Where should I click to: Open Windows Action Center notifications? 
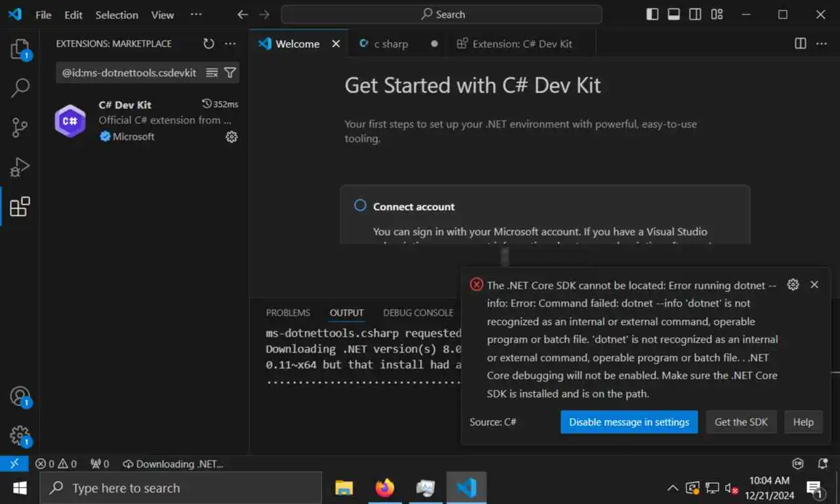tap(815, 489)
